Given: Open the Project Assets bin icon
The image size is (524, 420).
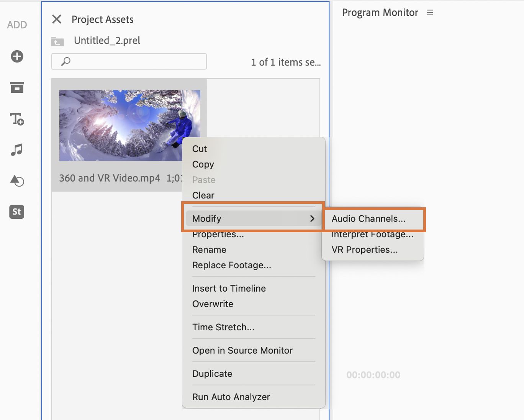Looking at the screenshot, I should pos(17,88).
